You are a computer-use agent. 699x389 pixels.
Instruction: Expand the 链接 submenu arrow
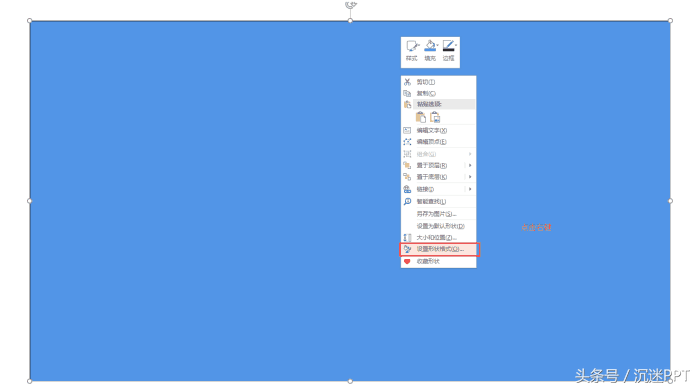click(x=470, y=189)
